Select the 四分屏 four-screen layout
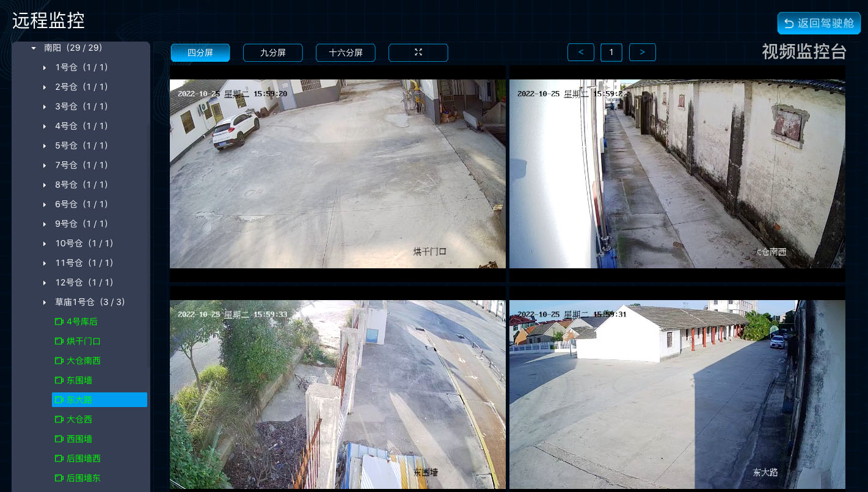The width and height of the screenshot is (868, 492). pyautogui.click(x=200, y=53)
